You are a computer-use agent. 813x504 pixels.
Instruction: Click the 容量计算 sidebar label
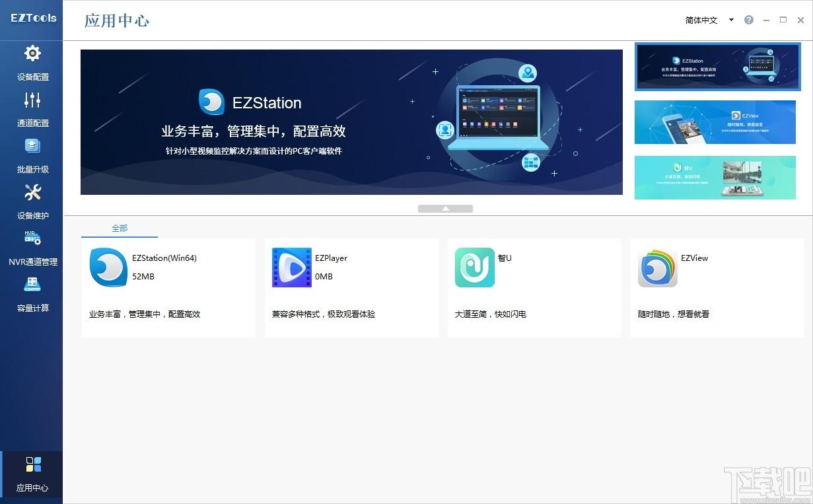tap(33, 308)
